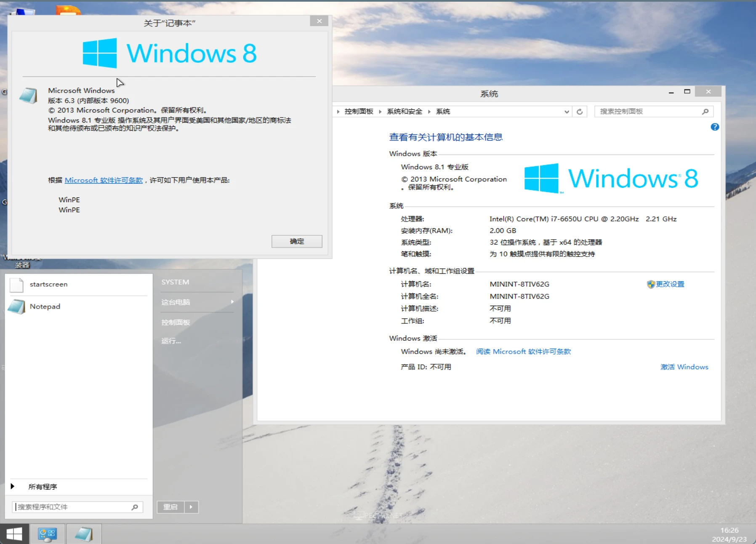Click 阅读 Microsoft 软件许可条款 link
The image size is (756, 544).
[x=524, y=352]
